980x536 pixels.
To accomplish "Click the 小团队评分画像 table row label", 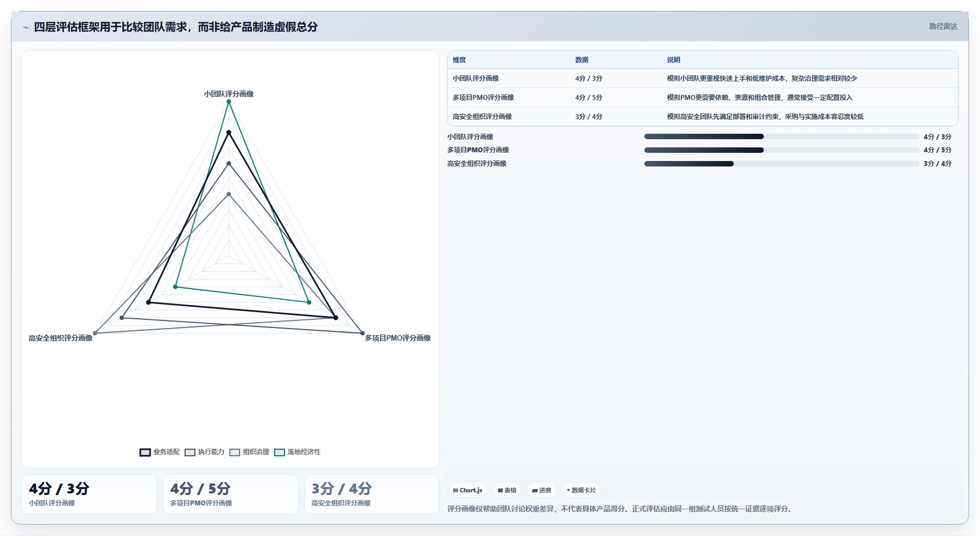I will click(476, 79).
